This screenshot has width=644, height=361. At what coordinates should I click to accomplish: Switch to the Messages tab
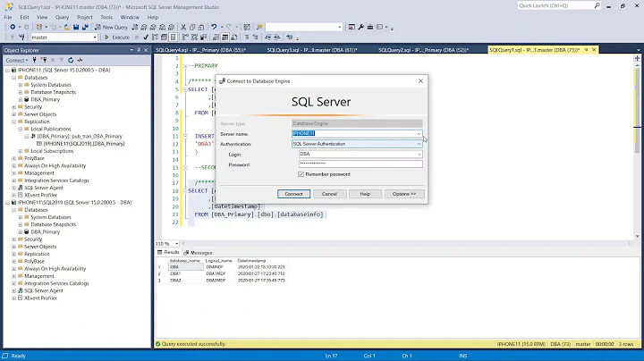tap(198, 253)
